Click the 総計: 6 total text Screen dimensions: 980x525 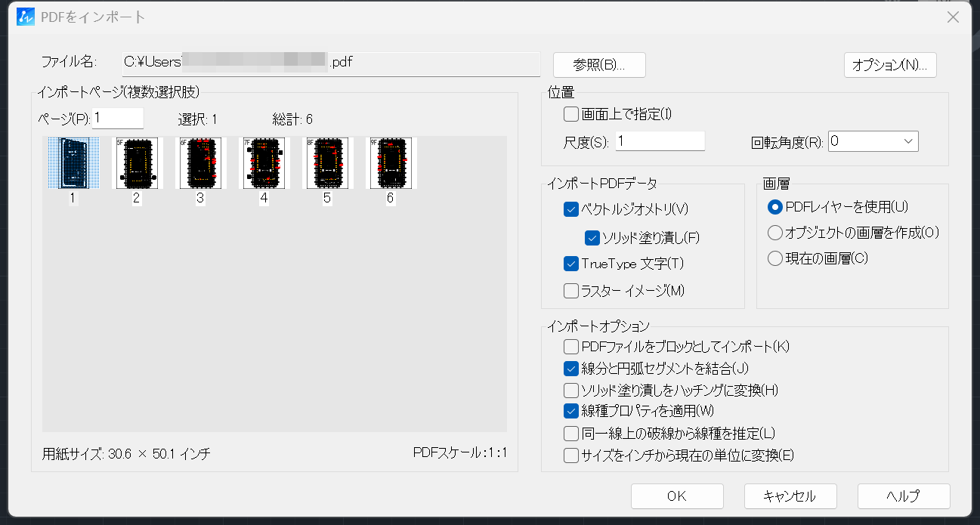[292, 119]
